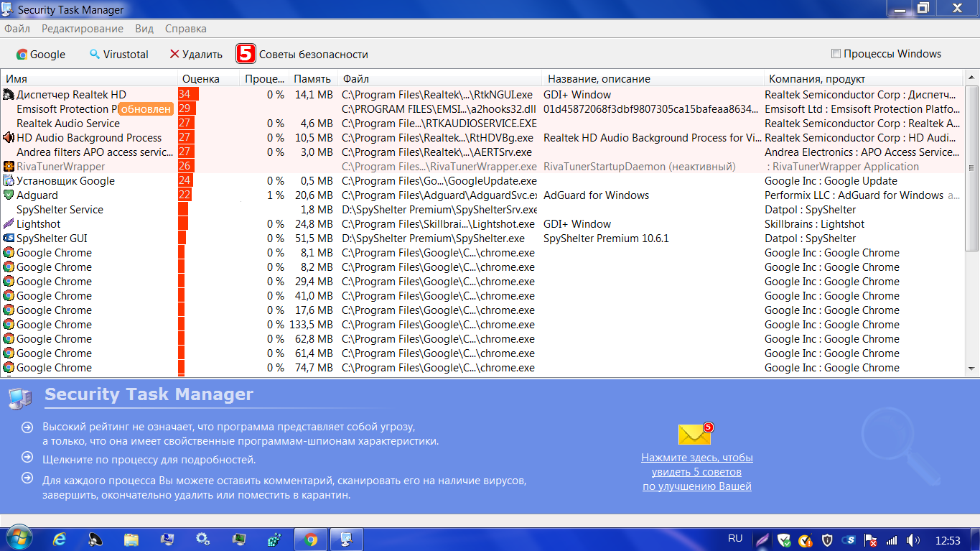980x551 pixels.
Task: Click the HD Audio Background Process speaker icon
Action: [x=9, y=138]
